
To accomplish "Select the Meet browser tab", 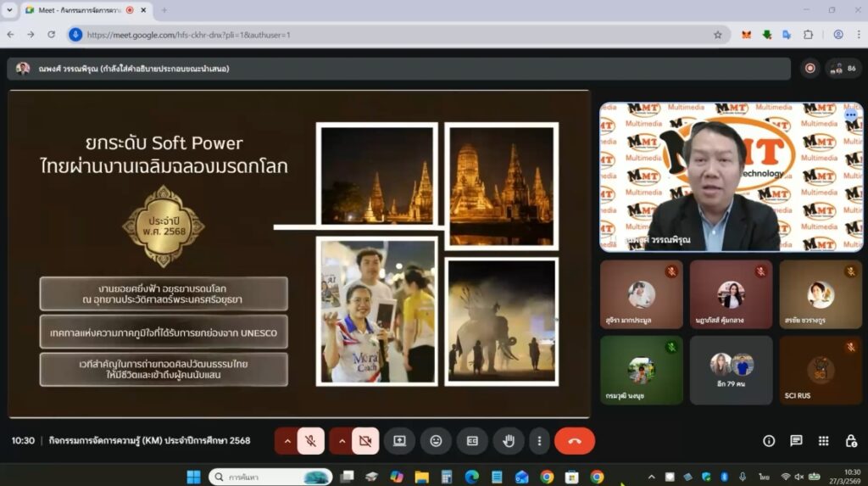I will pos(76,10).
